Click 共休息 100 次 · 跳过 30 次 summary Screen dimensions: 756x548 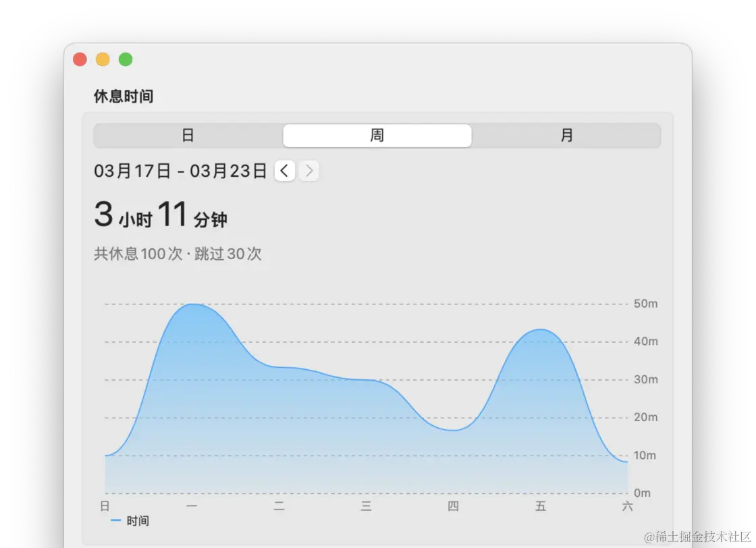point(178,254)
